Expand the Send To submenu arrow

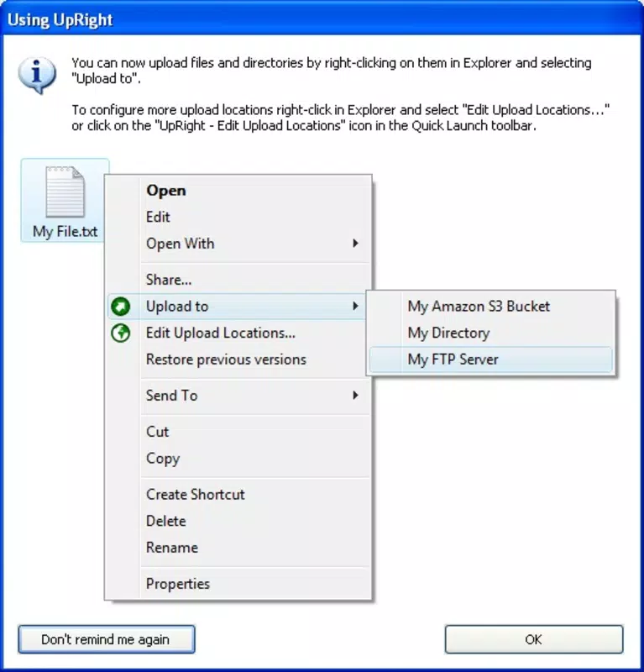pos(355,395)
